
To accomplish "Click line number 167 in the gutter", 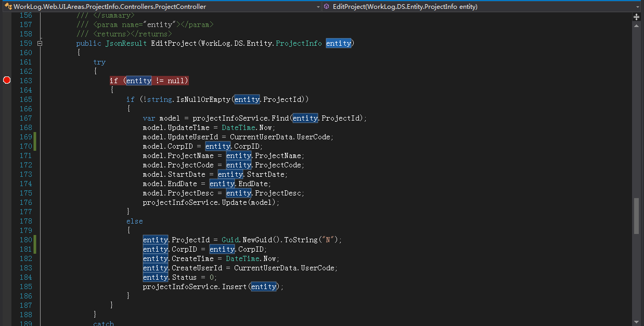I will [25, 118].
